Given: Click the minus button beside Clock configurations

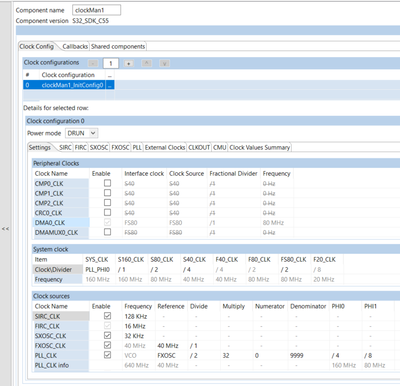Looking at the screenshot, I should 93,63.
